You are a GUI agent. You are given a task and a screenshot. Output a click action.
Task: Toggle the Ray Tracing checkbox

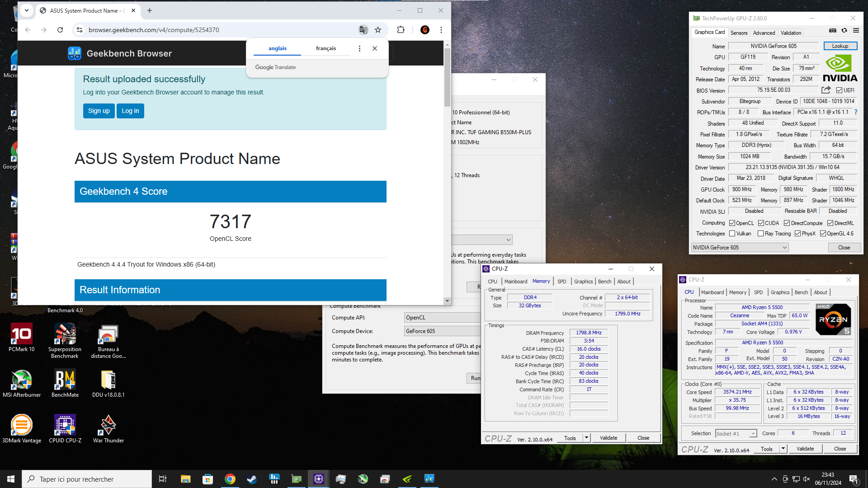coord(761,234)
